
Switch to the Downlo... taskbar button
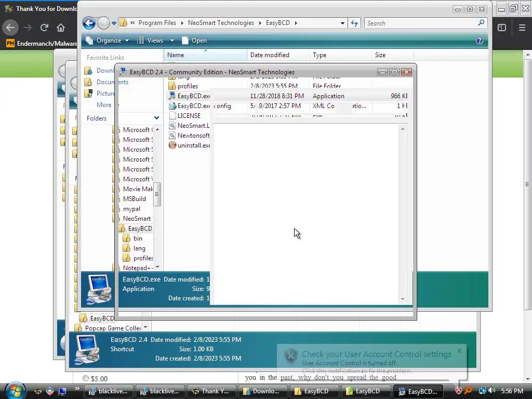click(262, 391)
